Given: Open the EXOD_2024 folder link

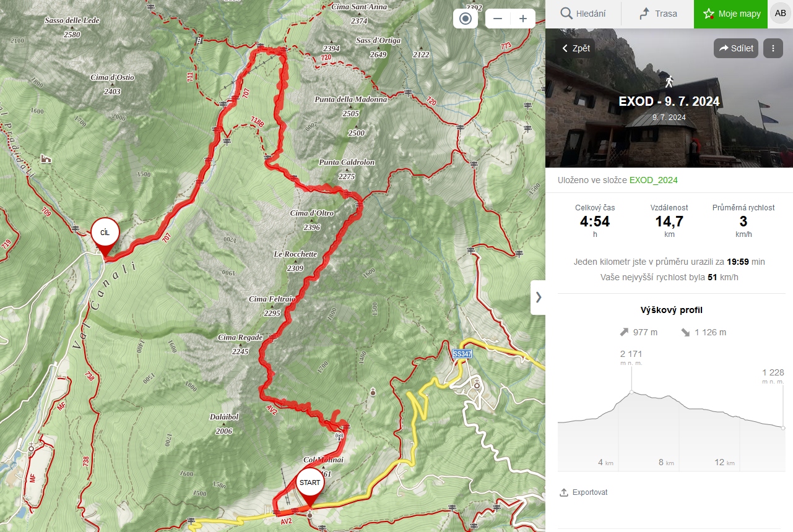Looking at the screenshot, I should pyautogui.click(x=653, y=180).
